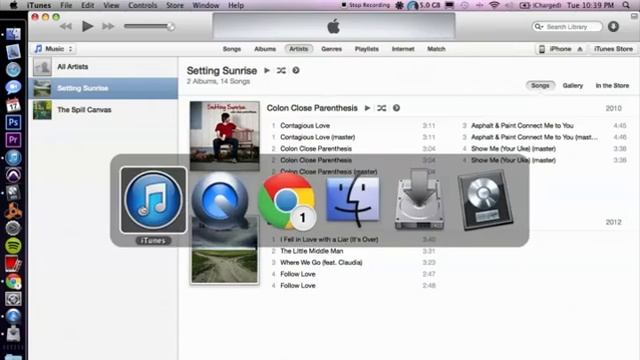Play all songs by Setting Sunrise
The height and width of the screenshot is (360, 640).
(x=267, y=71)
